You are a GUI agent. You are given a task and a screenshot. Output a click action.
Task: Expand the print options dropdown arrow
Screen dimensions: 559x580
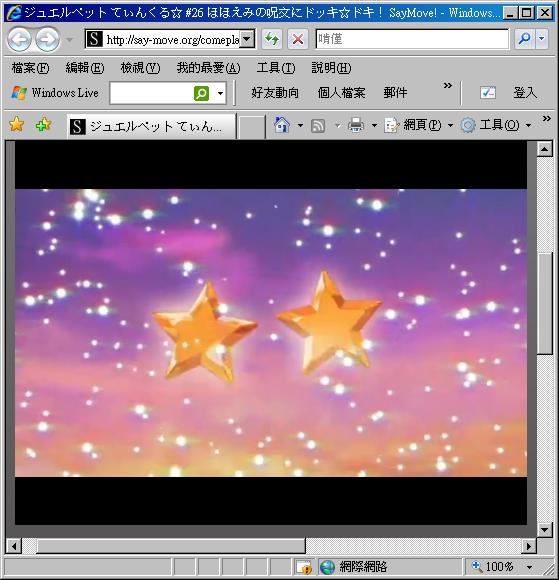pyautogui.click(x=374, y=125)
